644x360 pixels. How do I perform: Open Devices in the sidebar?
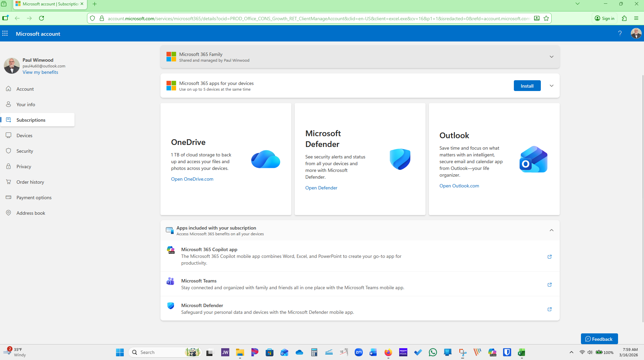(x=37, y=136)
